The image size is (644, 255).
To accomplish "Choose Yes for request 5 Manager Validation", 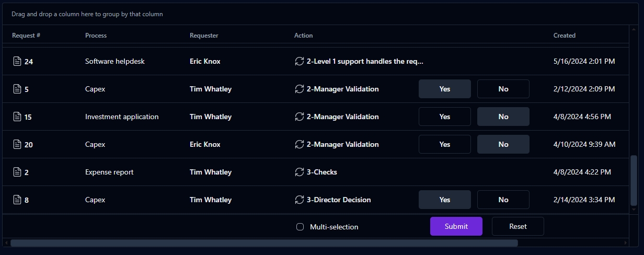I will point(445,89).
